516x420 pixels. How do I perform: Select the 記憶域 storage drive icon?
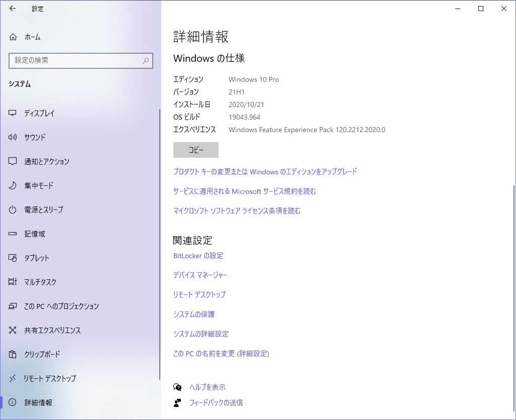click(13, 234)
